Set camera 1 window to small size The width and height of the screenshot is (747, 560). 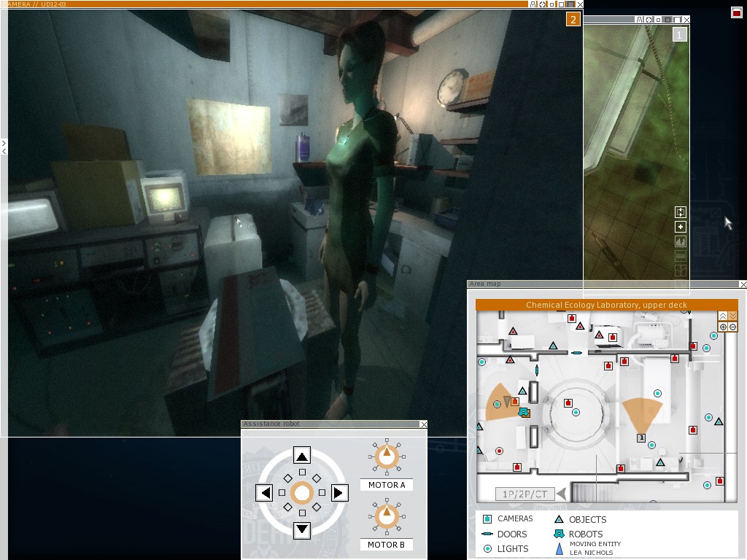point(659,20)
